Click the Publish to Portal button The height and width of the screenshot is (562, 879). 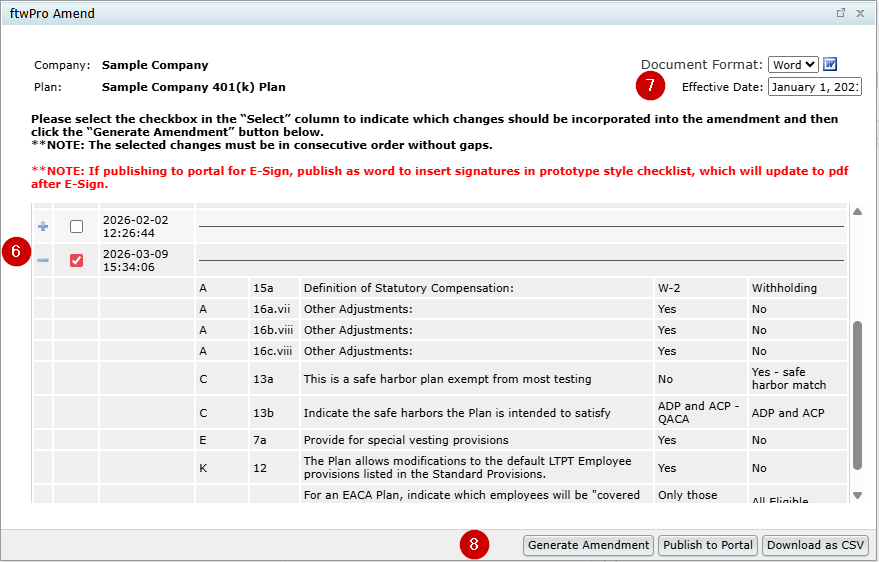pos(707,545)
